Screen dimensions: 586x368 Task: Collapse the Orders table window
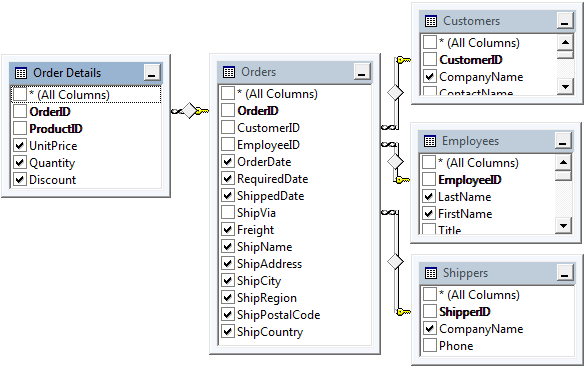click(362, 72)
